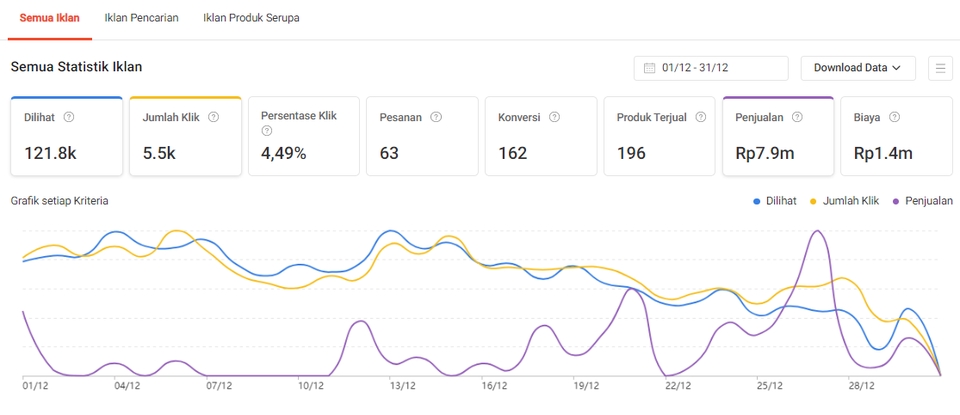Toggle the Penjualan metric card
960x415 pixels.
click(x=778, y=136)
